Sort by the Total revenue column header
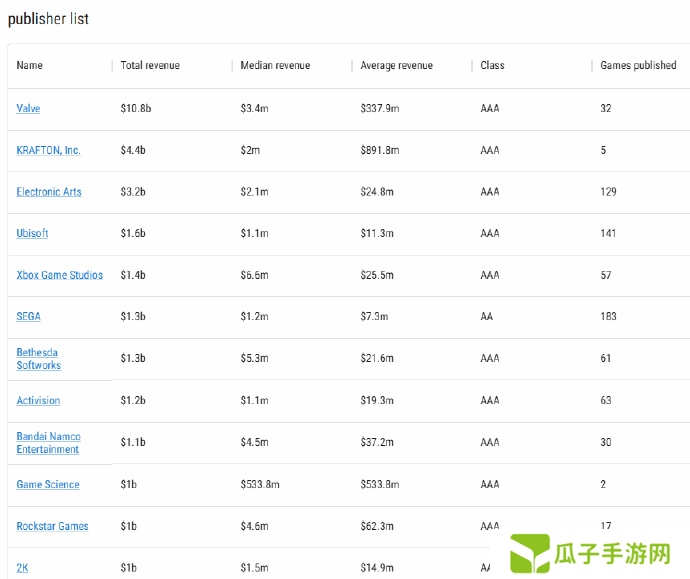 [x=150, y=65]
